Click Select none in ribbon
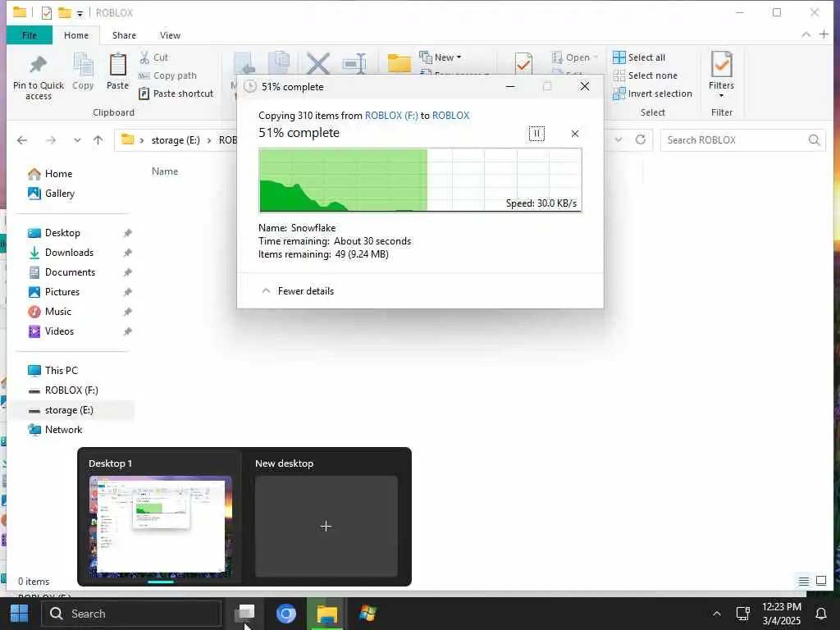 point(645,75)
